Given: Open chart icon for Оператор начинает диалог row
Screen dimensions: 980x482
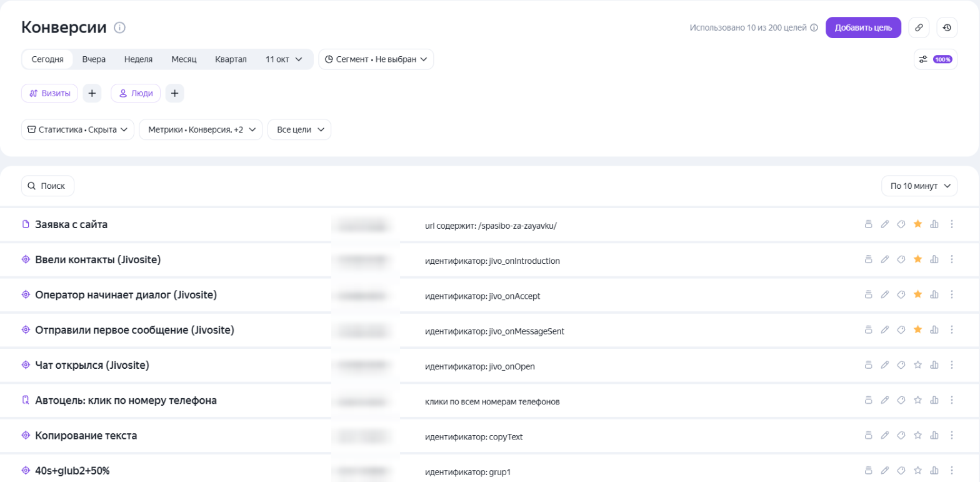Looking at the screenshot, I should pos(935,294).
